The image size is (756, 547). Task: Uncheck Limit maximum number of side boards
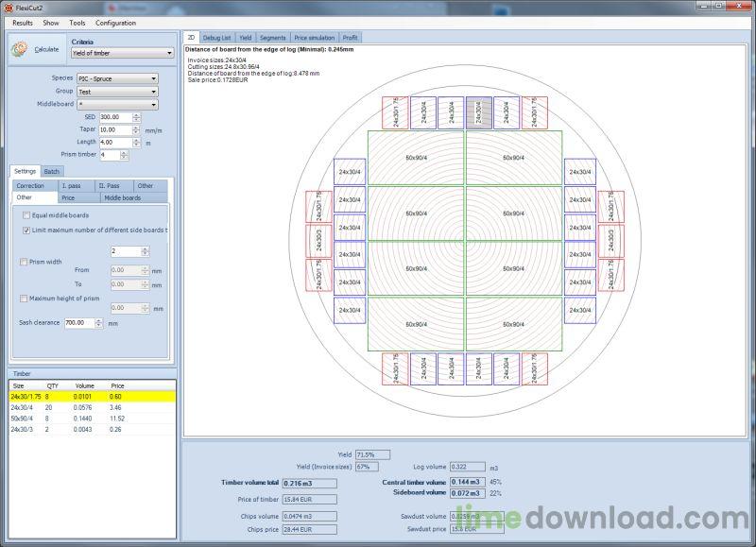click(26, 230)
